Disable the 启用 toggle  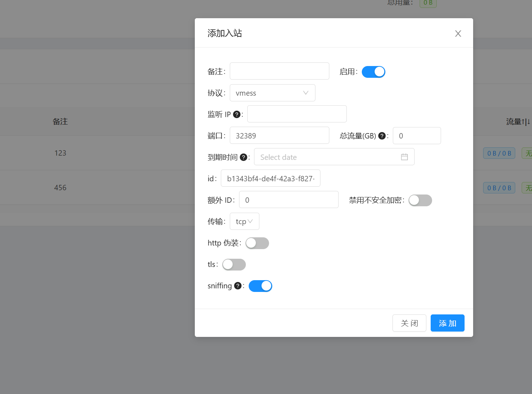[x=373, y=72]
